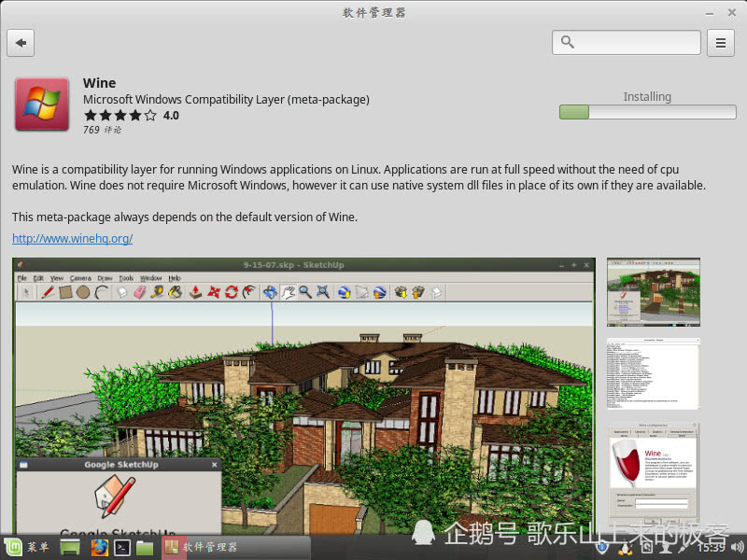
Task: Open the hamburger menu button
Action: point(720,43)
